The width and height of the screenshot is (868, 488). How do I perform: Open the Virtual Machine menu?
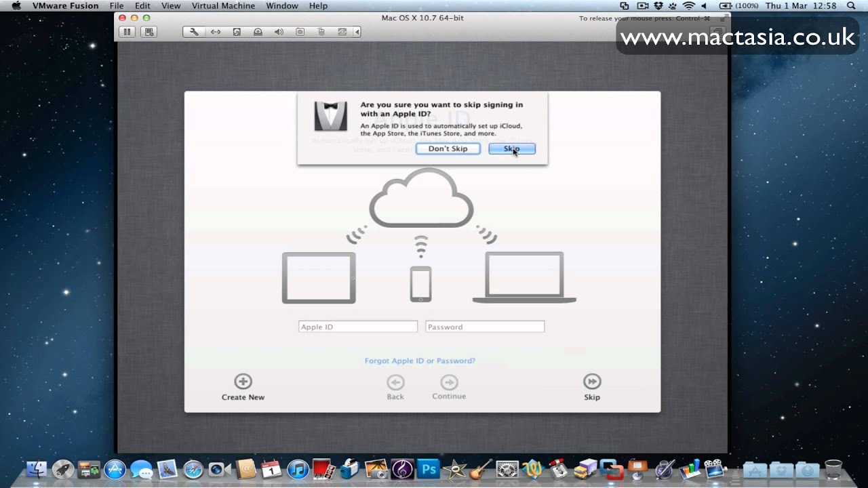tap(223, 5)
